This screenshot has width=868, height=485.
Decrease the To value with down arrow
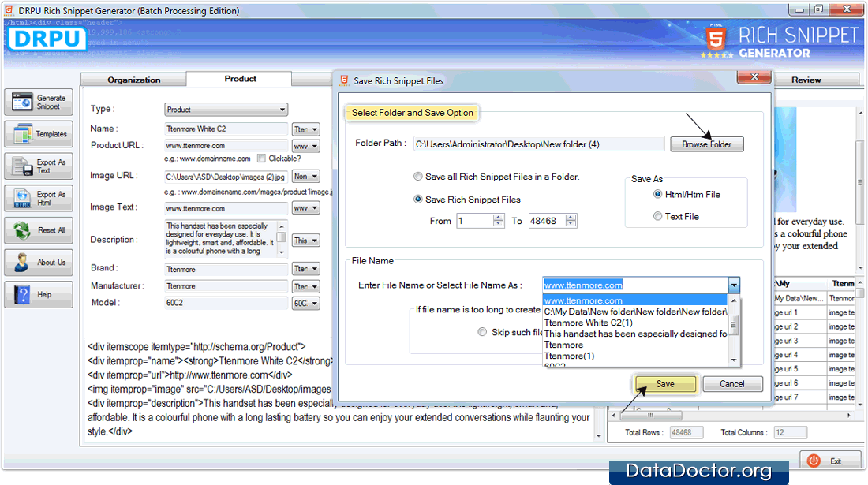571,224
